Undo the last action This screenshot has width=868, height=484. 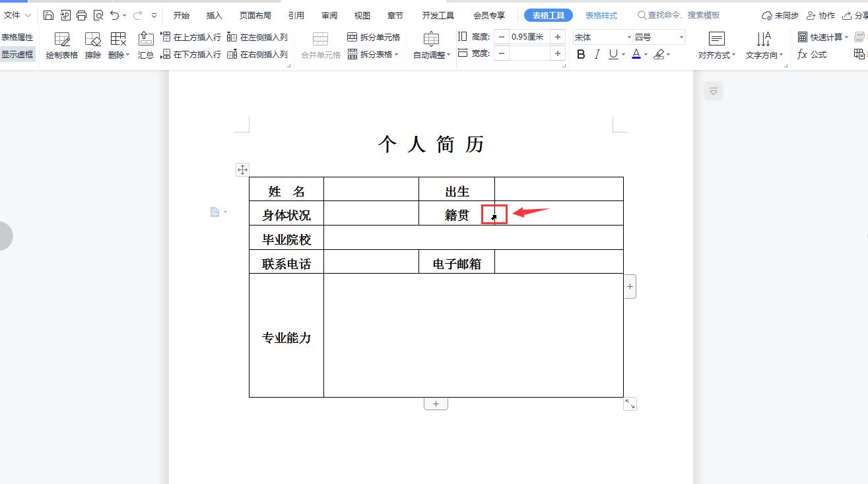click(115, 15)
